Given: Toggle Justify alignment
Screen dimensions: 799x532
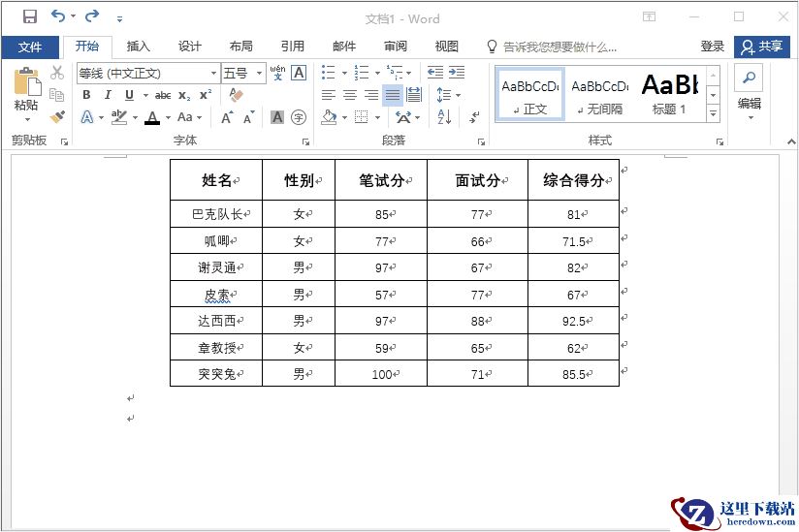Looking at the screenshot, I should point(393,95).
